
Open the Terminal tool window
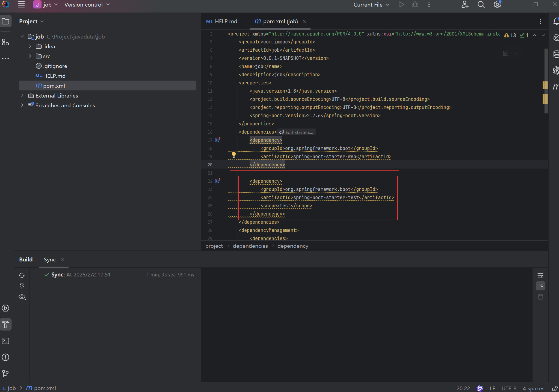pyautogui.click(x=5, y=341)
